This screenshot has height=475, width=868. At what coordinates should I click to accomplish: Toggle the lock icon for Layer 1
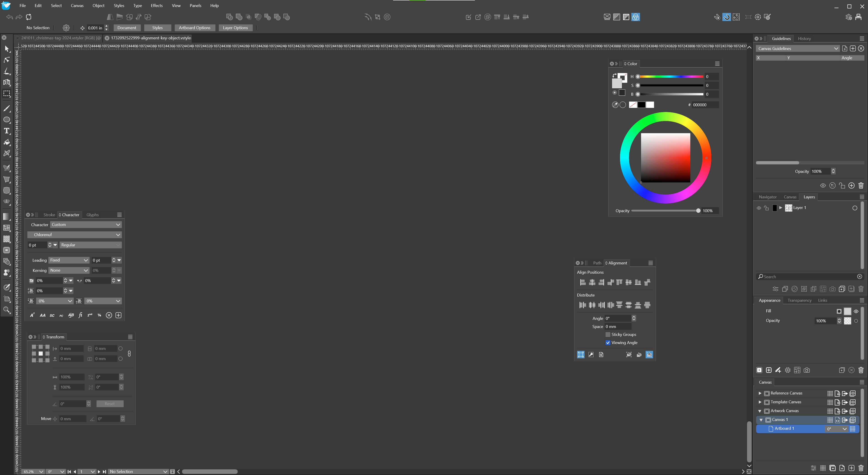[767, 208]
